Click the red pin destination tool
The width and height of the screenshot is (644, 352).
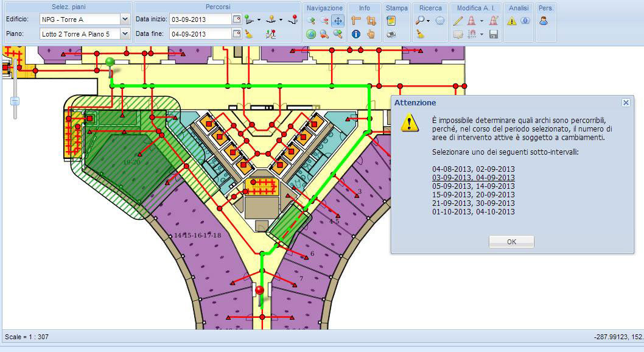(x=294, y=19)
